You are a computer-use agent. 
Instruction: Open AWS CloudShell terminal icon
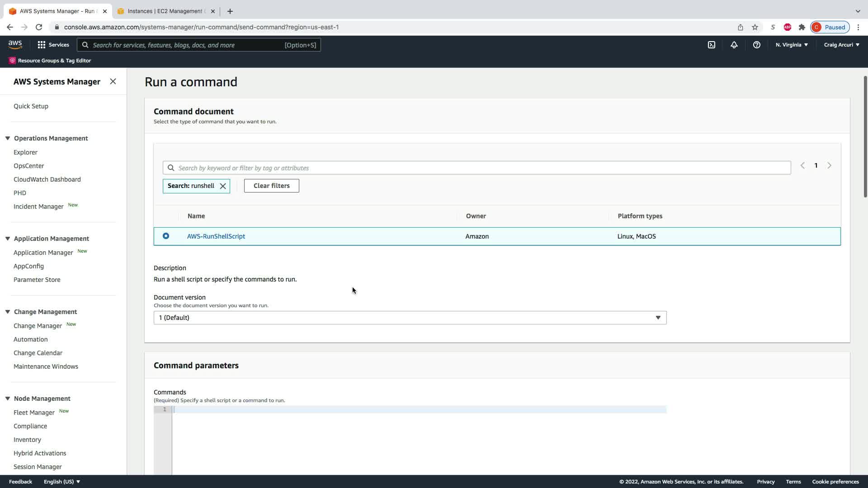coord(711,45)
